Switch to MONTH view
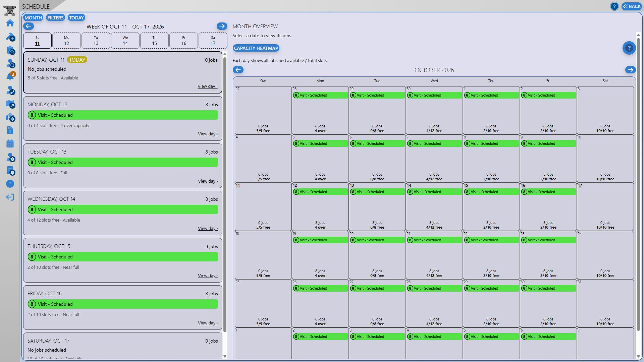Screen dimensions: 644x362 coord(33,18)
